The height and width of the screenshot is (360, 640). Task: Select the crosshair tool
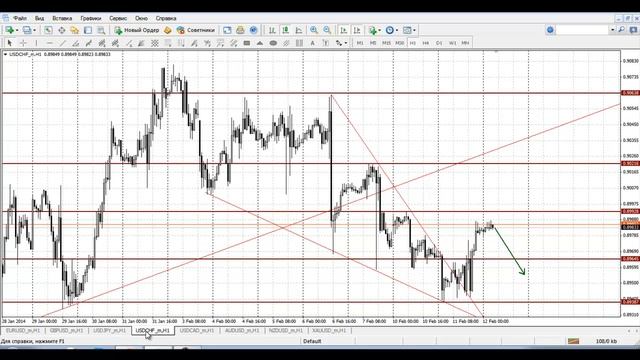[23, 43]
